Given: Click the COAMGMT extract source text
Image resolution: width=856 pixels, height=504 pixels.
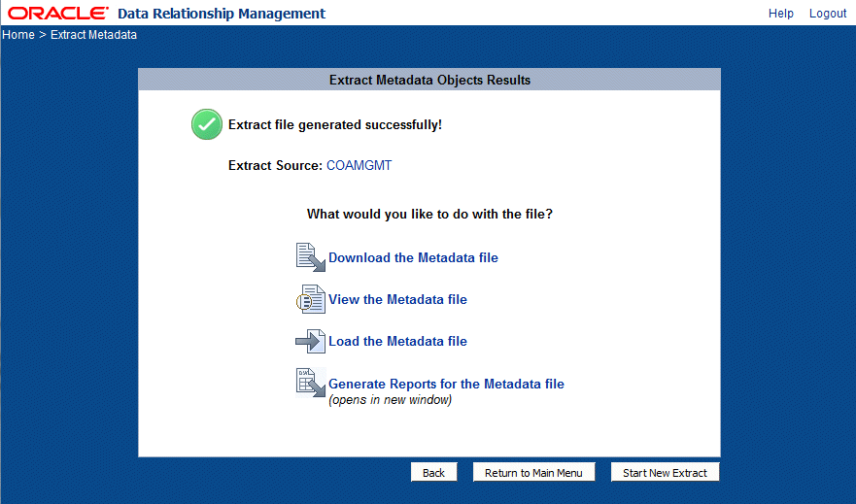Looking at the screenshot, I should coord(359,165).
